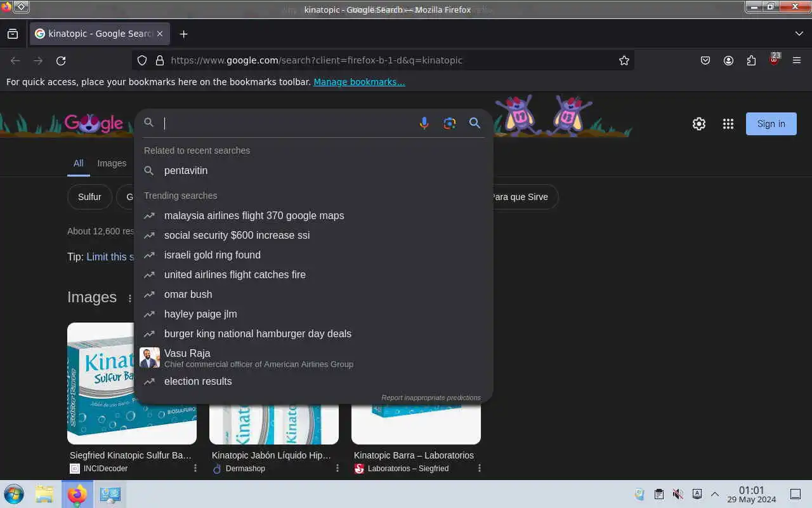
Task: Open the Kinatopic Barra Laboratorios image result
Action: (416, 425)
